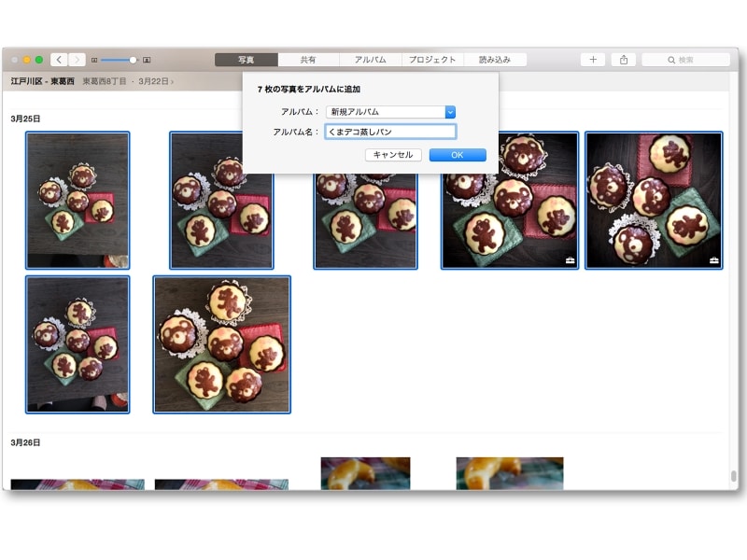The height and width of the screenshot is (560, 747).
Task: Click the green zoom window button
Action: coord(39,60)
